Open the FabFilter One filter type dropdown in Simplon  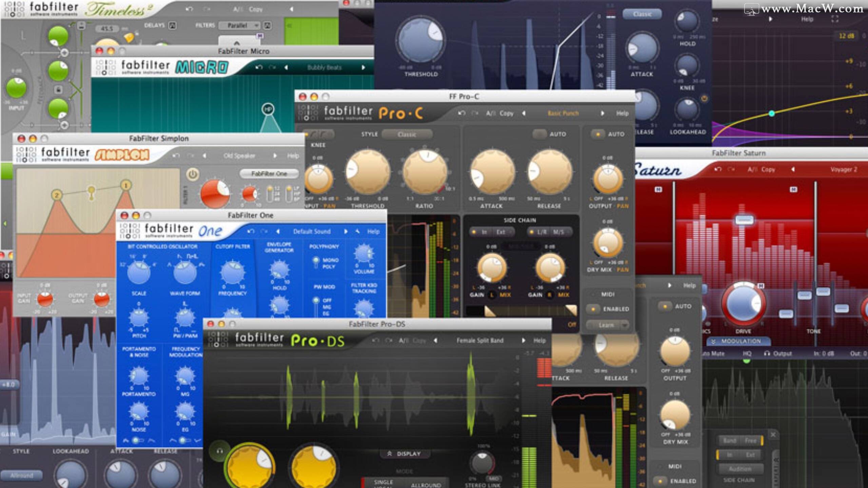pyautogui.click(x=269, y=174)
